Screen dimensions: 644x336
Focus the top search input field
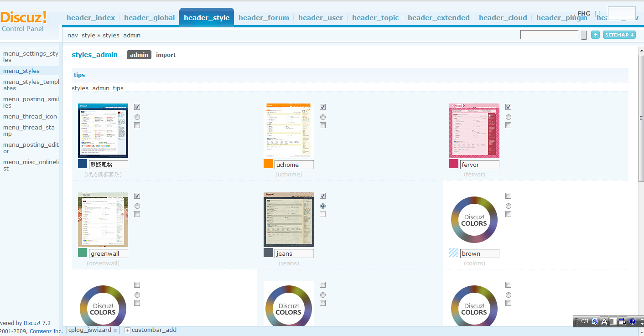pos(549,35)
